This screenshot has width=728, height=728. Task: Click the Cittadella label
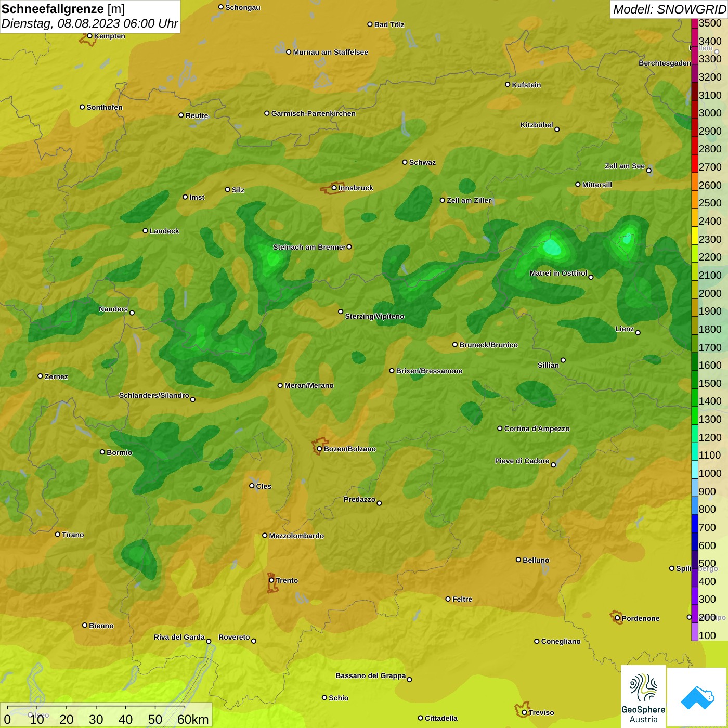[441, 718]
